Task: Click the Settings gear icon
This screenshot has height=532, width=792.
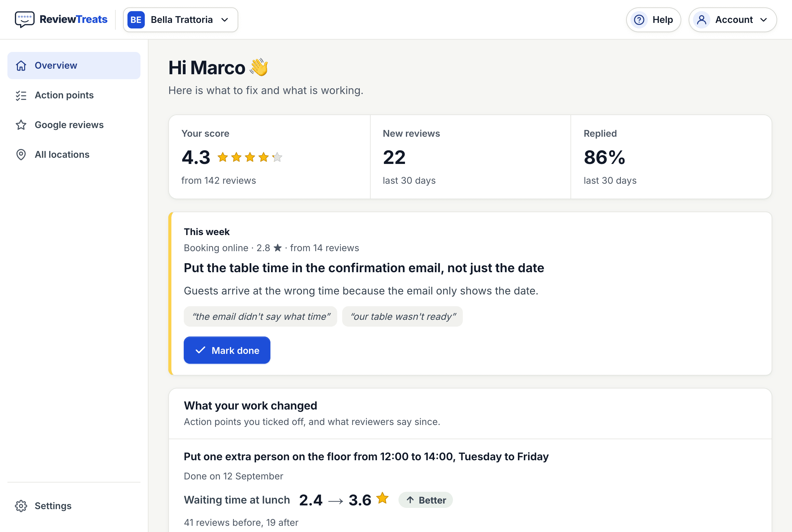Action: [x=21, y=506]
